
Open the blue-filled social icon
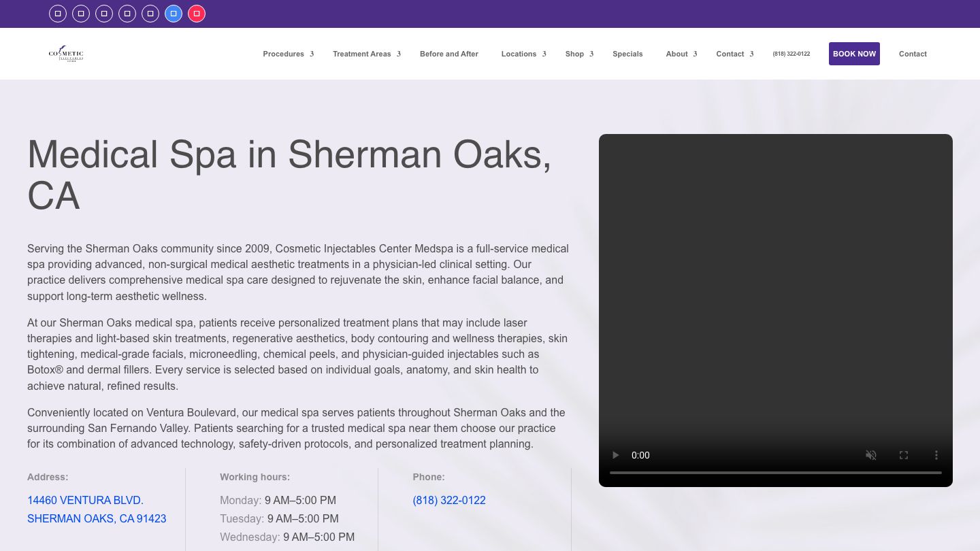(174, 14)
